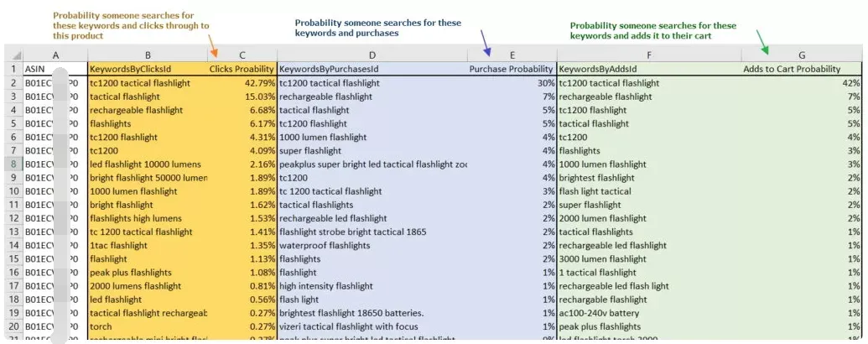Select row 2 header
The width and height of the screenshot is (868, 344).
coord(14,83)
